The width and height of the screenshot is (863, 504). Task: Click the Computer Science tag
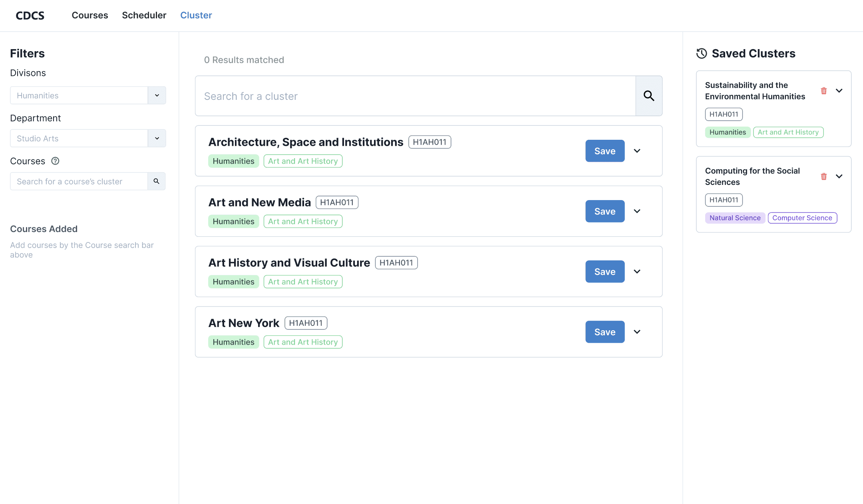802,218
